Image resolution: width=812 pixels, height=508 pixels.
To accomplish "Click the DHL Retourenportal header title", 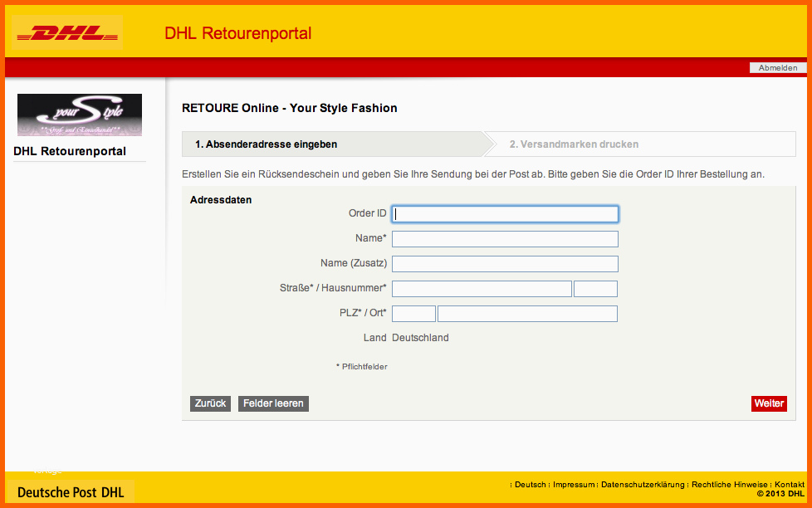I will pos(238,33).
